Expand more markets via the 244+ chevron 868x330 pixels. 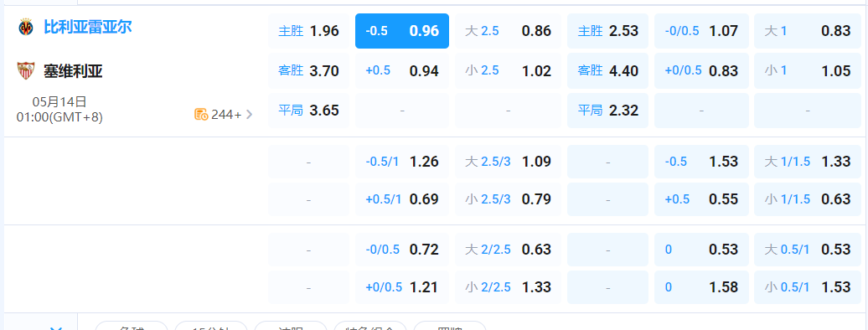(x=249, y=115)
